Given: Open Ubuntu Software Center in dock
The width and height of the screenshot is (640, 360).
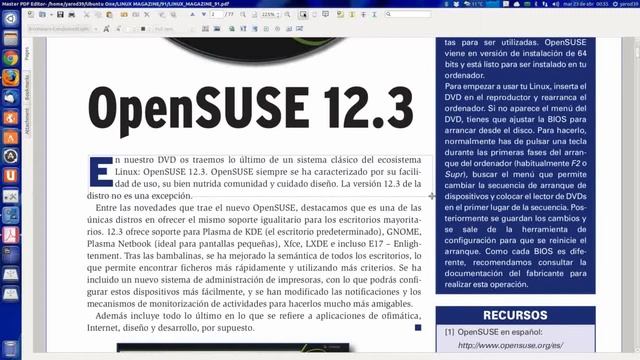Looking at the screenshot, I should pos(11,137).
